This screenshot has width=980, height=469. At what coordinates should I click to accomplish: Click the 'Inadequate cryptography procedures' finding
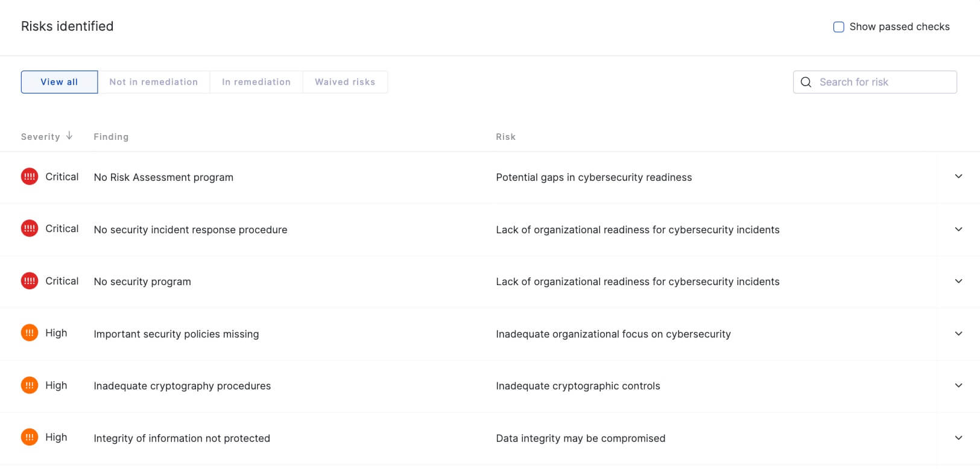coord(182,386)
